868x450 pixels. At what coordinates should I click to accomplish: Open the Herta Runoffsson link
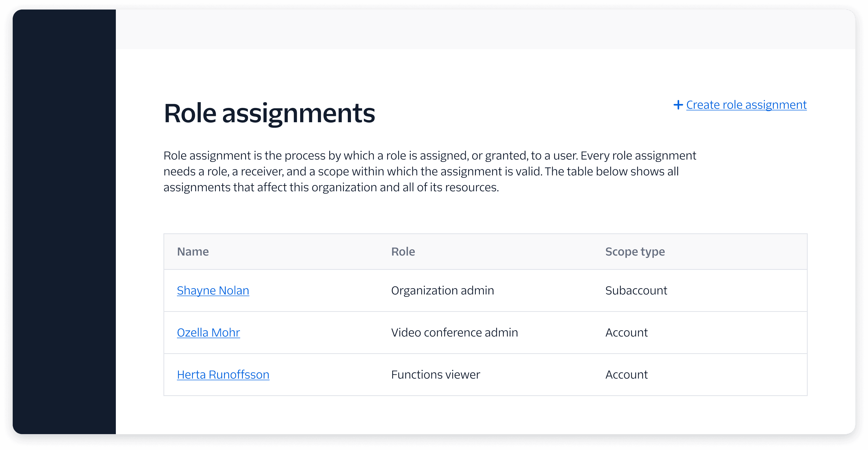[223, 375]
